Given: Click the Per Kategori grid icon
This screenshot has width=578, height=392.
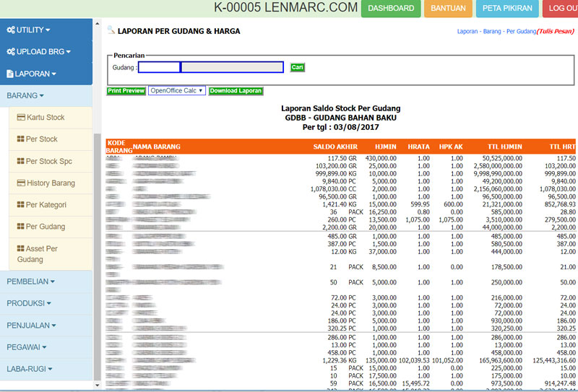Looking at the screenshot, I should pyautogui.click(x=21, y=204).
